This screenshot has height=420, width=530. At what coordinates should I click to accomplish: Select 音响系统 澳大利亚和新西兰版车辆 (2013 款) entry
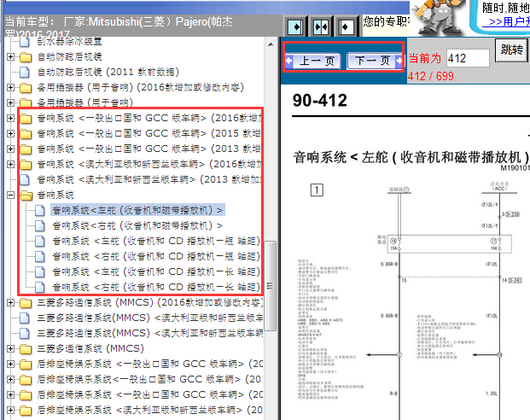[149, 179]
